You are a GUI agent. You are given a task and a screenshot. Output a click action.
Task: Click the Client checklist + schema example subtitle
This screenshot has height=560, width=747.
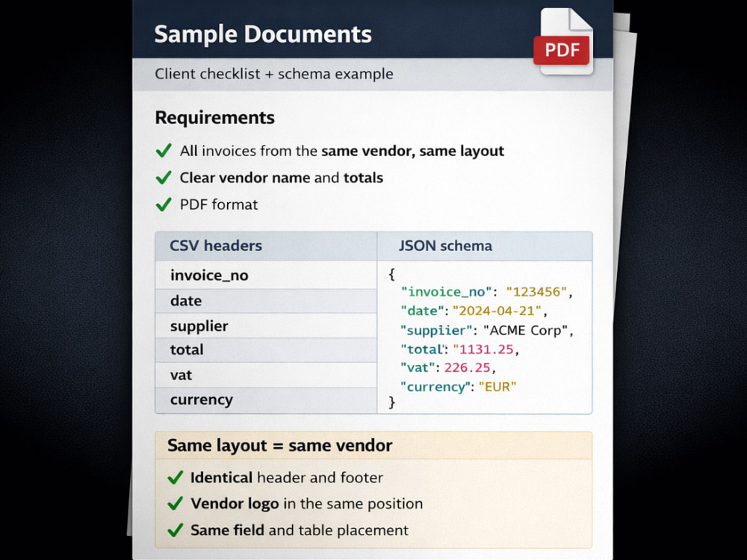(x=274, y=74)
